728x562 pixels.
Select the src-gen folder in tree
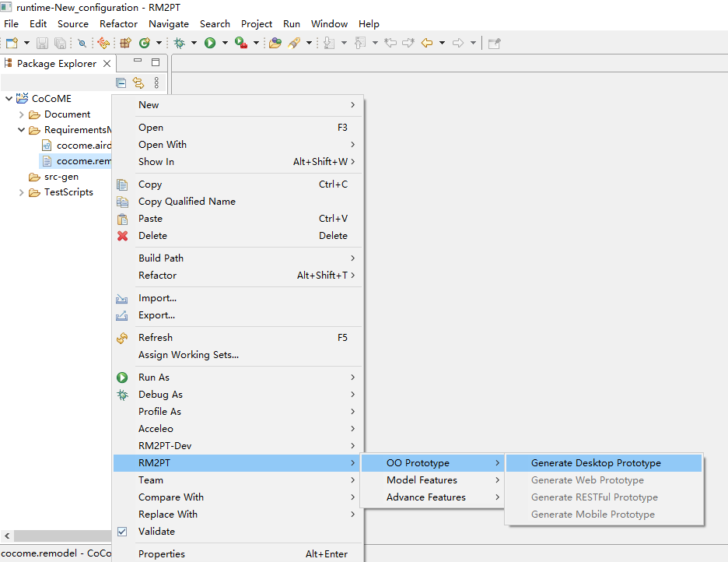pyautogui.click(x=61, y=177)
